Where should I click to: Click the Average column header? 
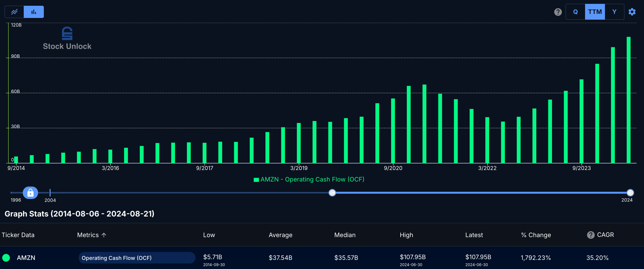[281, 235]
